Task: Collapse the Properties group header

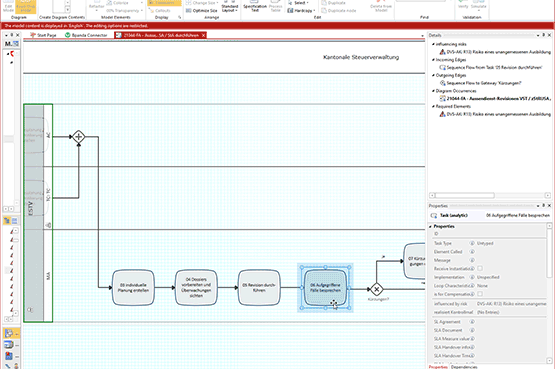Action: tap(431, 226)
